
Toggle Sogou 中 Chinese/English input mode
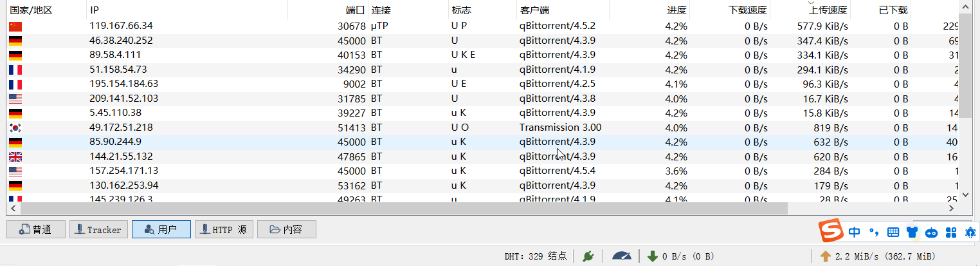[855, 232]
